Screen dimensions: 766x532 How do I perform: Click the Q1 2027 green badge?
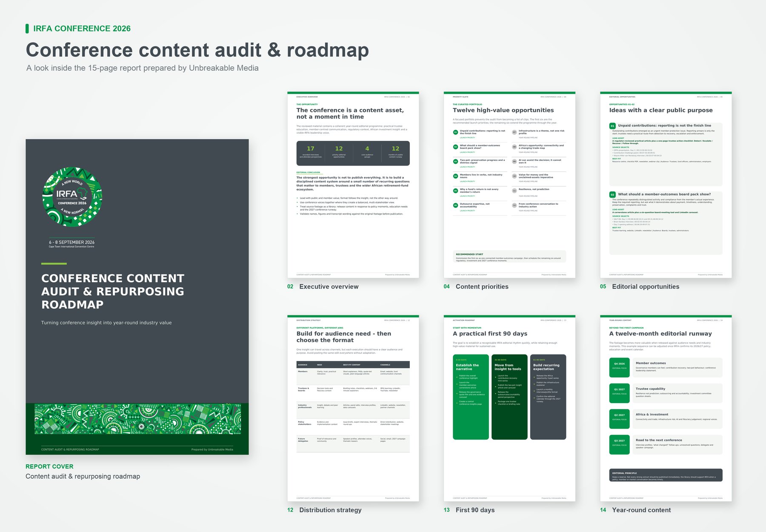pos(619,393)
